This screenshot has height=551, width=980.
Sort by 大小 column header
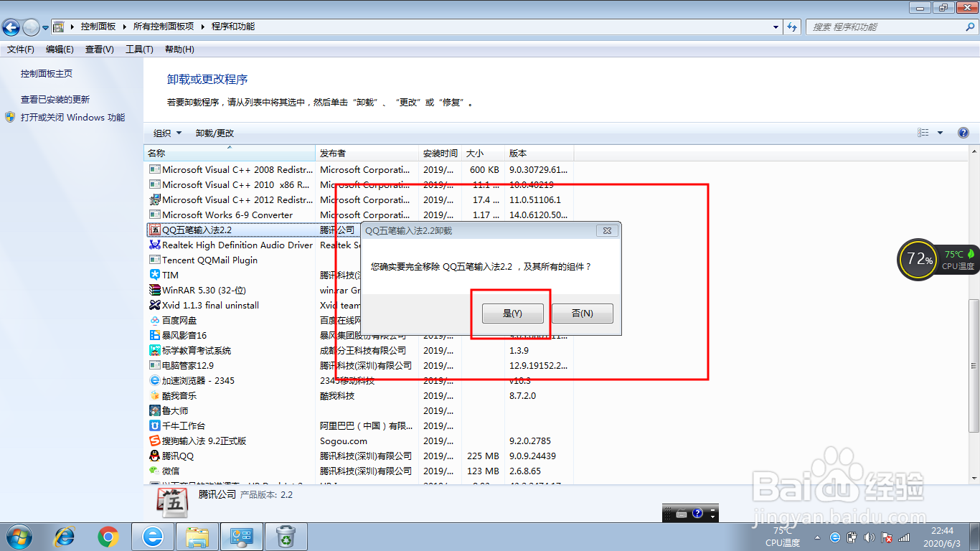click(x=483, y=154)
